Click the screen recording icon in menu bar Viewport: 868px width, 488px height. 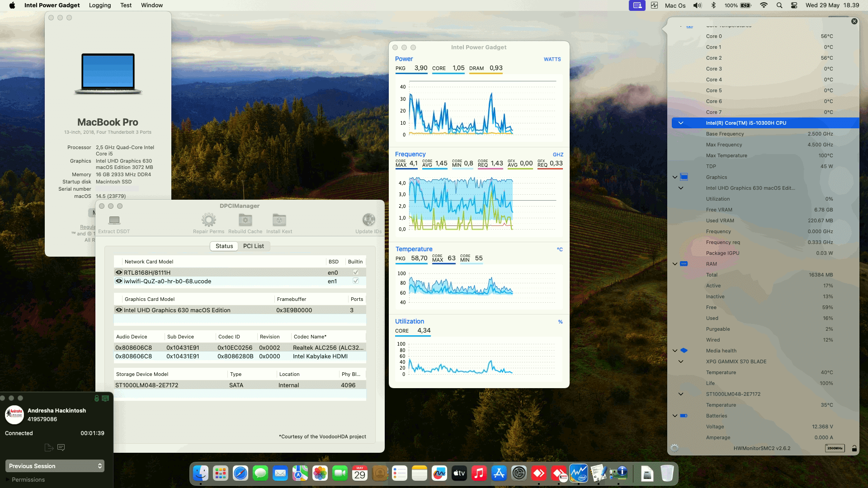(x=637, y=5)
